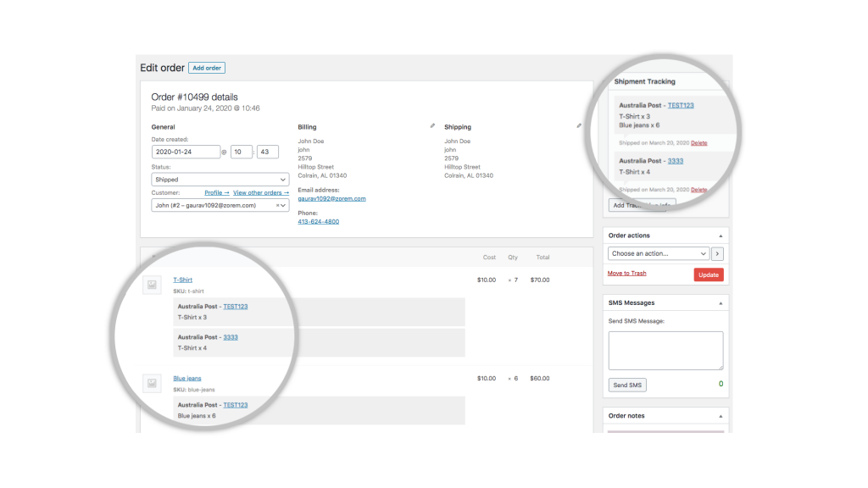Click Move to Trash link

[x=626, y=274]
